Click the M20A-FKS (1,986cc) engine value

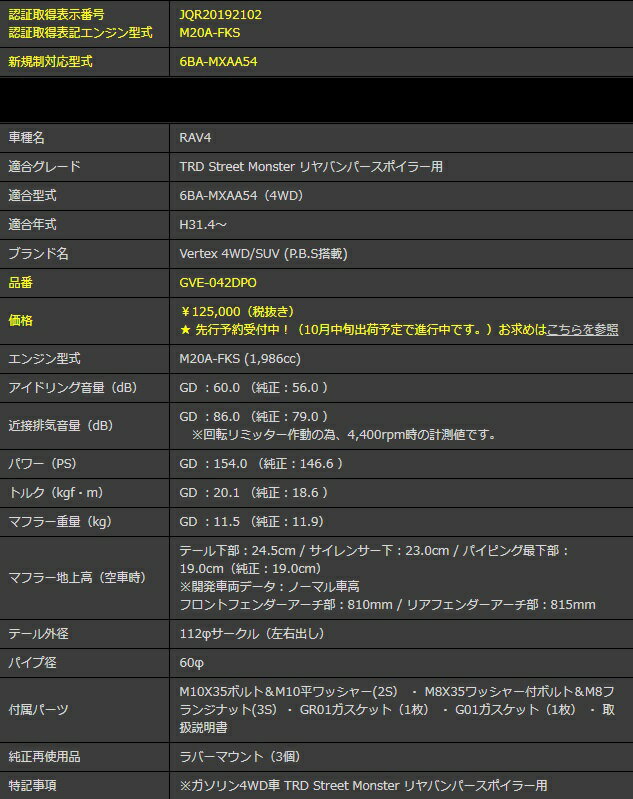coord(238,358)
